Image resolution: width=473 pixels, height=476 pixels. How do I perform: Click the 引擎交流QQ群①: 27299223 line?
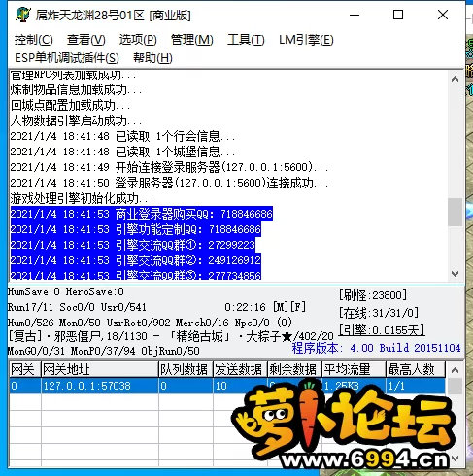point(133,245)
